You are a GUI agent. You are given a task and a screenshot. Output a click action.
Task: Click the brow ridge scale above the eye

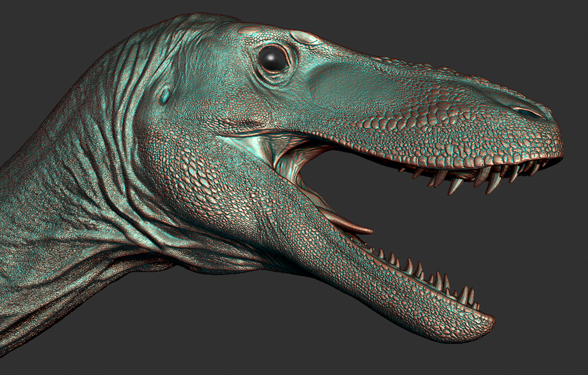coord(306,38)
